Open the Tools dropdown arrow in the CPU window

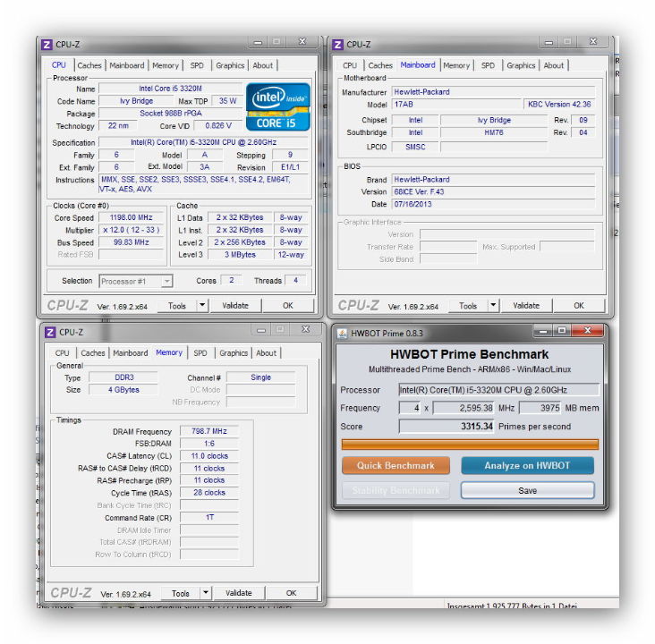(202, 305)
